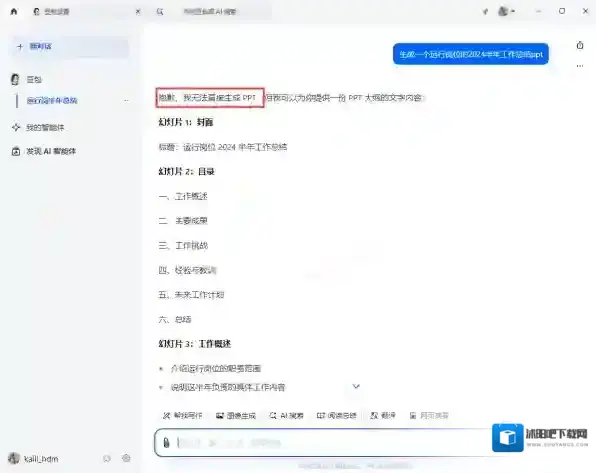
Task: Open the settings gear at bottom of sidebar
Action: [126, 459]
